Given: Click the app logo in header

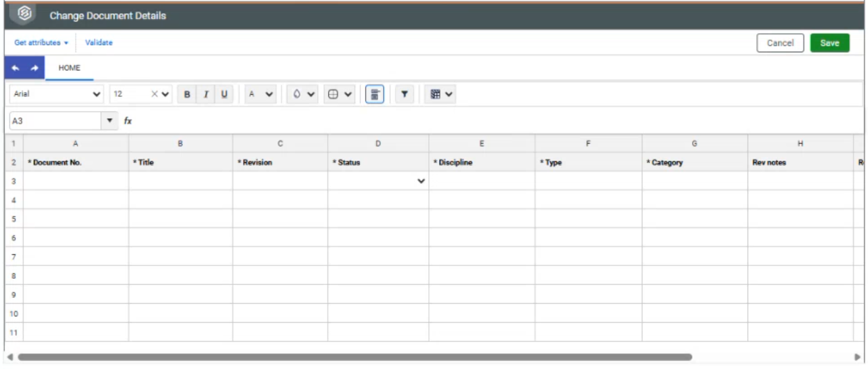Looking at the screenshot, I should (24, 14).
